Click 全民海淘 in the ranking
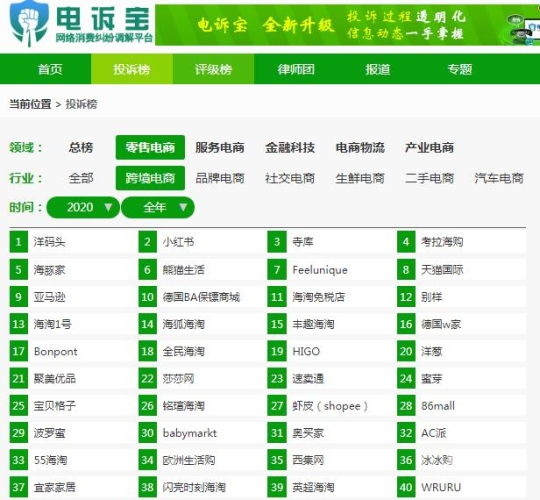Screen dimensions: 540x500 point(184,352)
